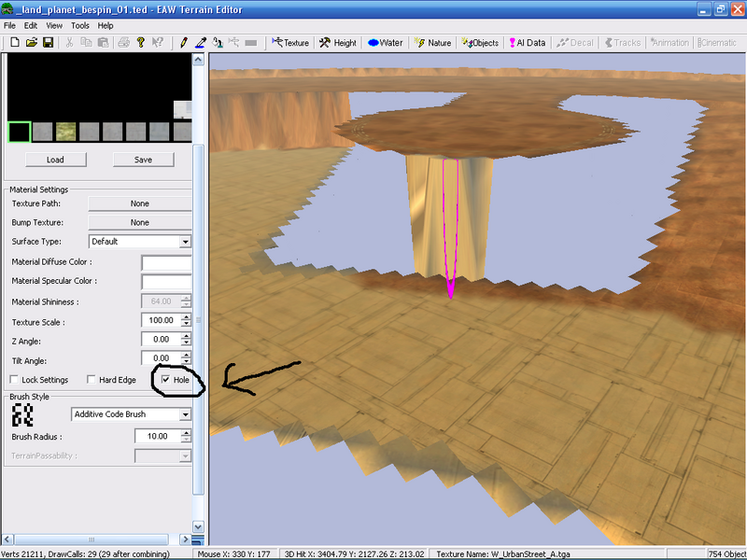Image resolution: width=747 pixels, height=560 pixels.
Task: Click the yellow question mark Help icon
Action: 141,42
